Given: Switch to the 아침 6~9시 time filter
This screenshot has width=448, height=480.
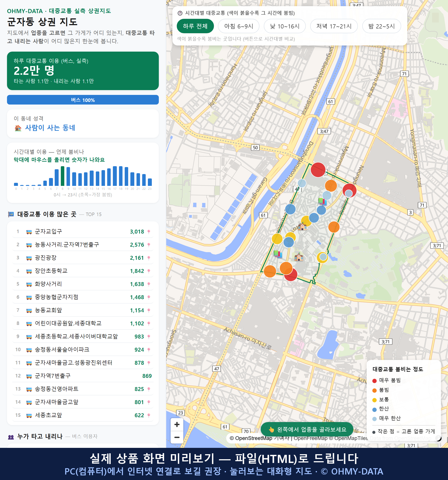Looking at the screenshot, I should coord(238,26).
